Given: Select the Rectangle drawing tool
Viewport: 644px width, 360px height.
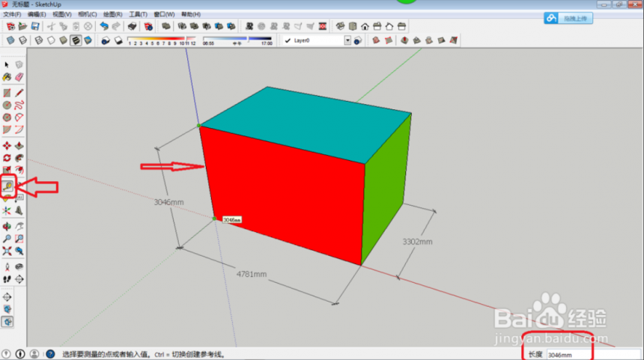Looking at the screenshot, I should [7, 94].
